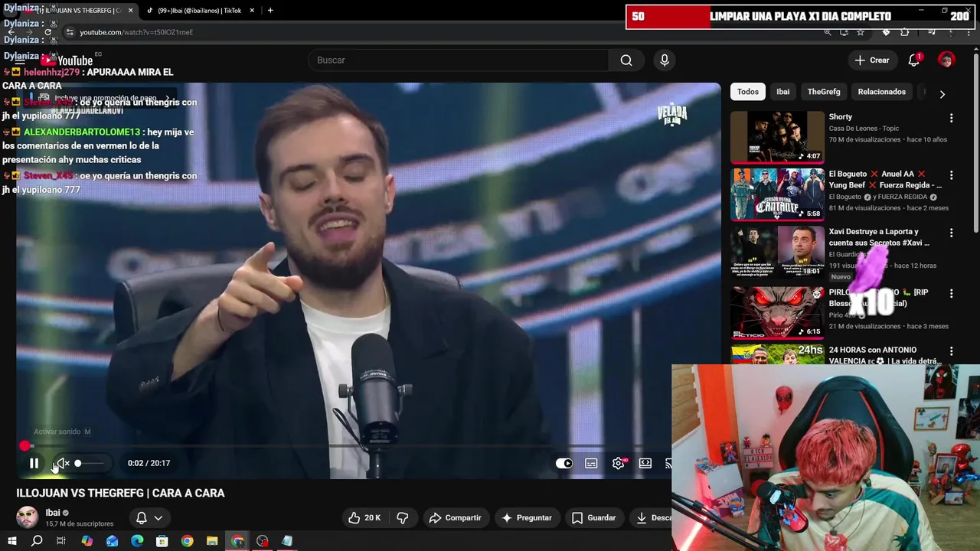This screenshot has width=980, height=551.
Task: Pause the YouTube video
Action: click(34, 463)
